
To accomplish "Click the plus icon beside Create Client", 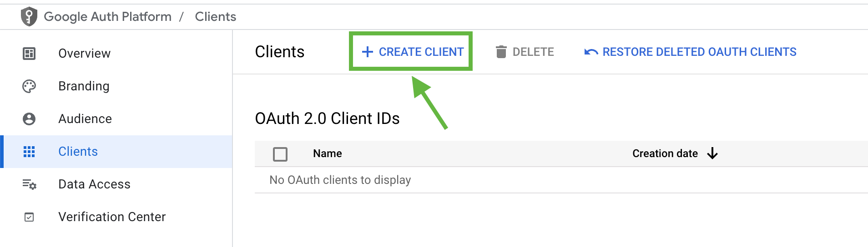I will 368,52.
